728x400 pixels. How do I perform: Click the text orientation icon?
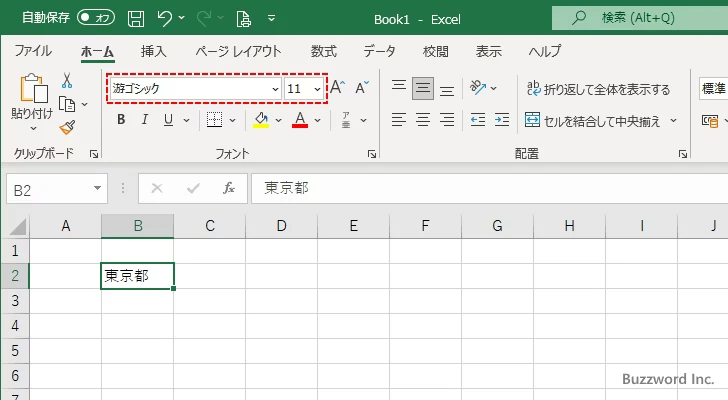tap(477, 87)
